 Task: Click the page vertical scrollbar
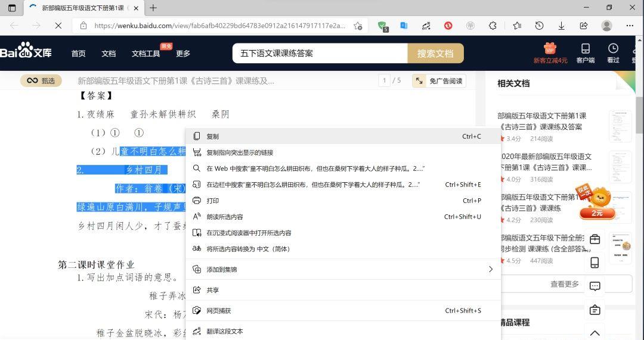[x=639, y=115]
